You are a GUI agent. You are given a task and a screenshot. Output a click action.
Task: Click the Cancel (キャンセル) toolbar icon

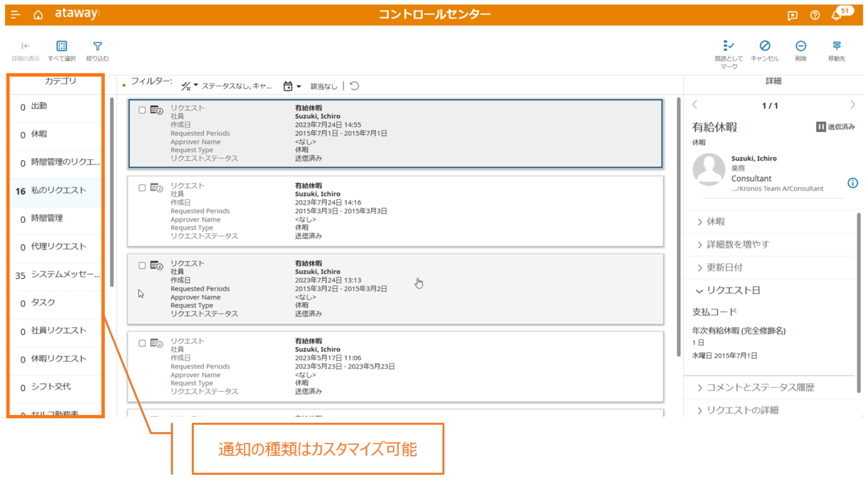[765, 46]
